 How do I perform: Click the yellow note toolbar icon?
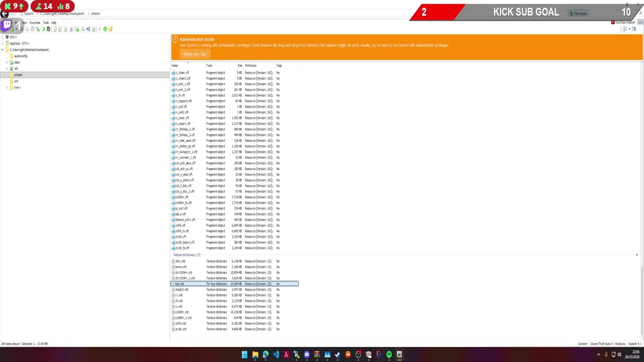tap(110, 29)
